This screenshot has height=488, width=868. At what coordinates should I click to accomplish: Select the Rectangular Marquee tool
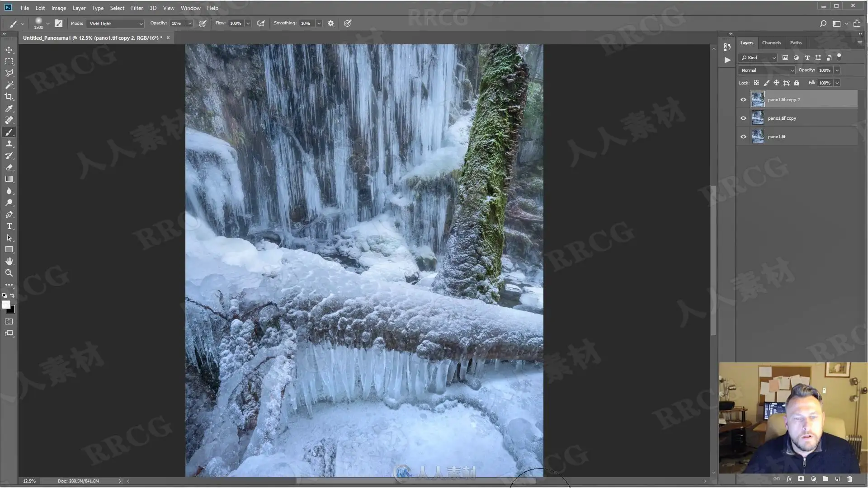click(9, 61)
